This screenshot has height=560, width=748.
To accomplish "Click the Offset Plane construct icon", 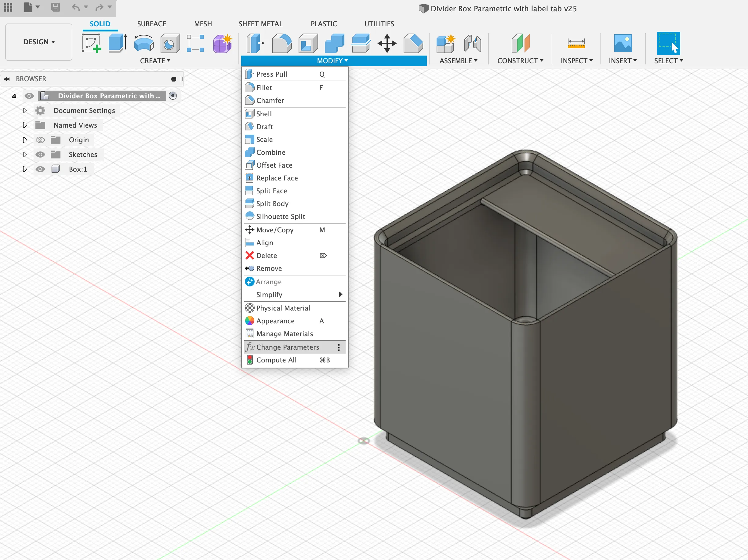I will (x=520, y=43).
